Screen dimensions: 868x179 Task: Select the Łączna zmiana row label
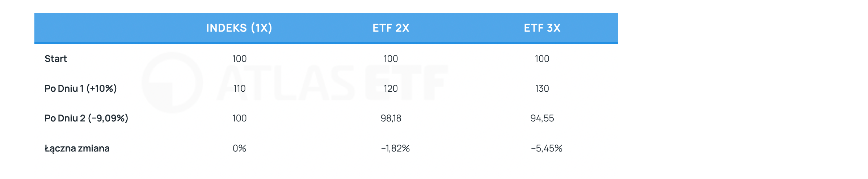coord(77,148)
